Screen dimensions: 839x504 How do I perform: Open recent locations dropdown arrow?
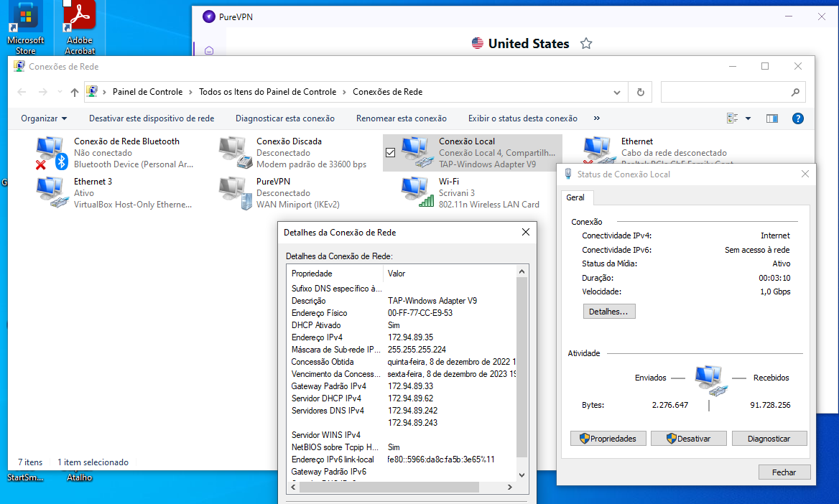60,92
